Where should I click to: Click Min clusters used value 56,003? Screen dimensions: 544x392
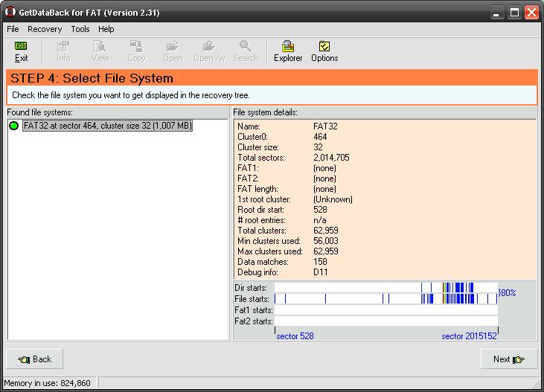pos(326,241)
